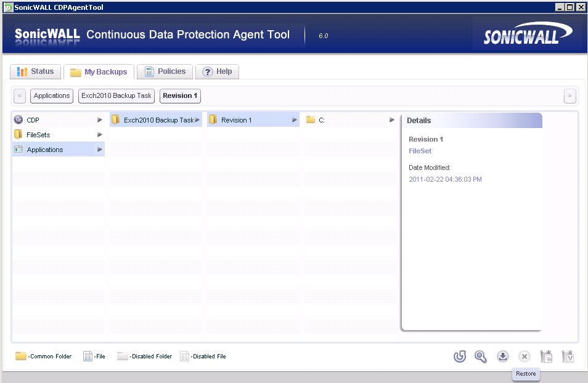Image resolution: width=588 pixels, height=383 pixels.
Task: Click the FileSets folder icon
Action: tap(18, 134)
